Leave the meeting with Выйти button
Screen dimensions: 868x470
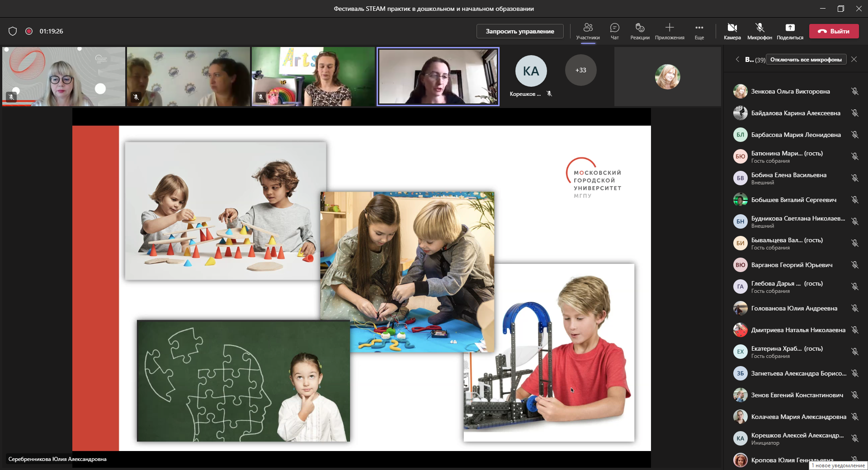834,31
